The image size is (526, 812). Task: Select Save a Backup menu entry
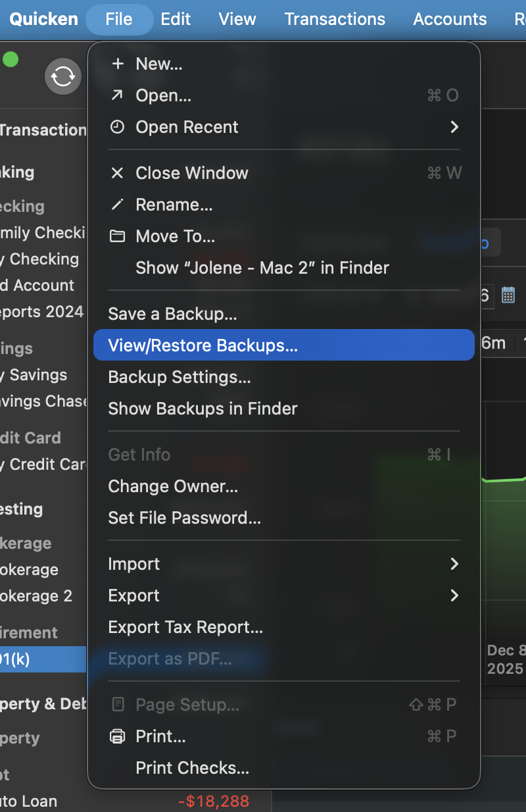[x=172, y=314]
